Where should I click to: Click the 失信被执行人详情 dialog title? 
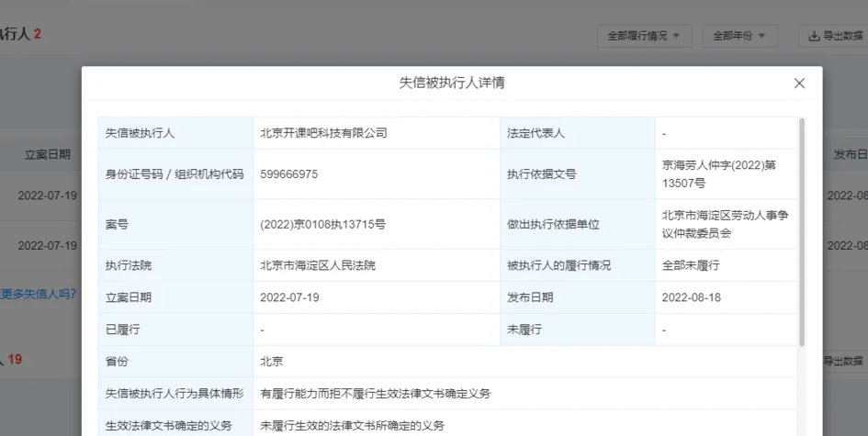pyautogui.click(x=451, y=84)
